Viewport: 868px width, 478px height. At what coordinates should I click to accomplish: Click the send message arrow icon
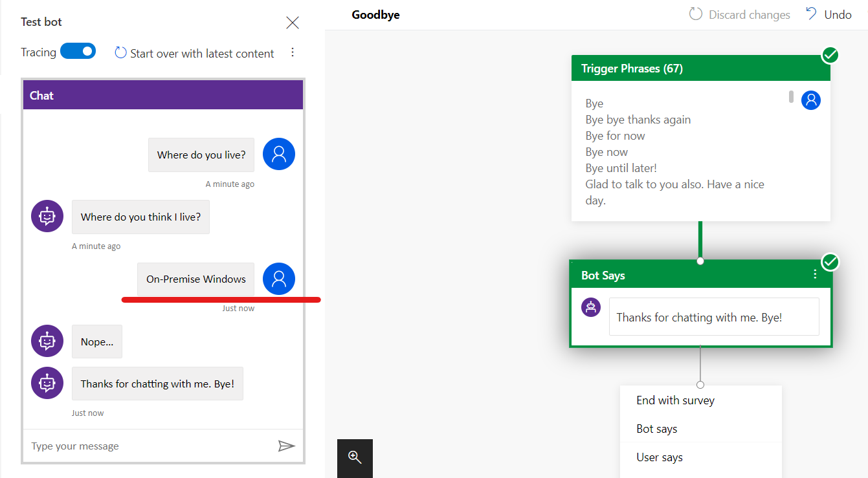point(287,446)
